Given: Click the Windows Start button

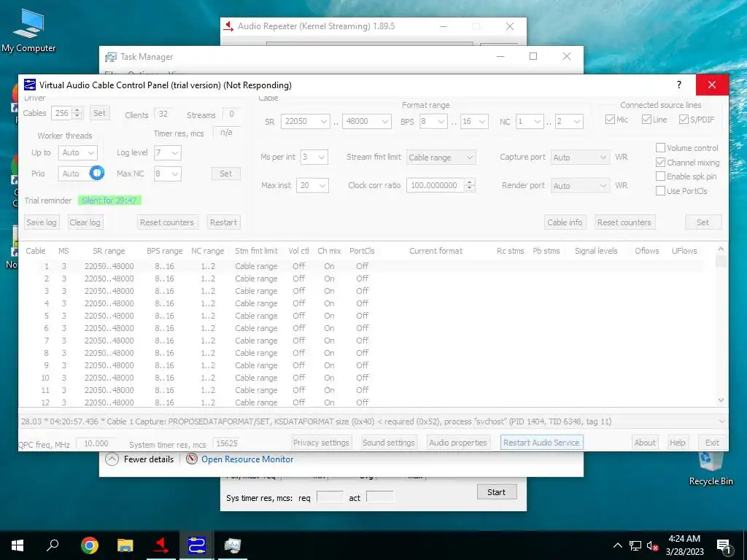Looking at the screenshot, I should click(18, 545).
